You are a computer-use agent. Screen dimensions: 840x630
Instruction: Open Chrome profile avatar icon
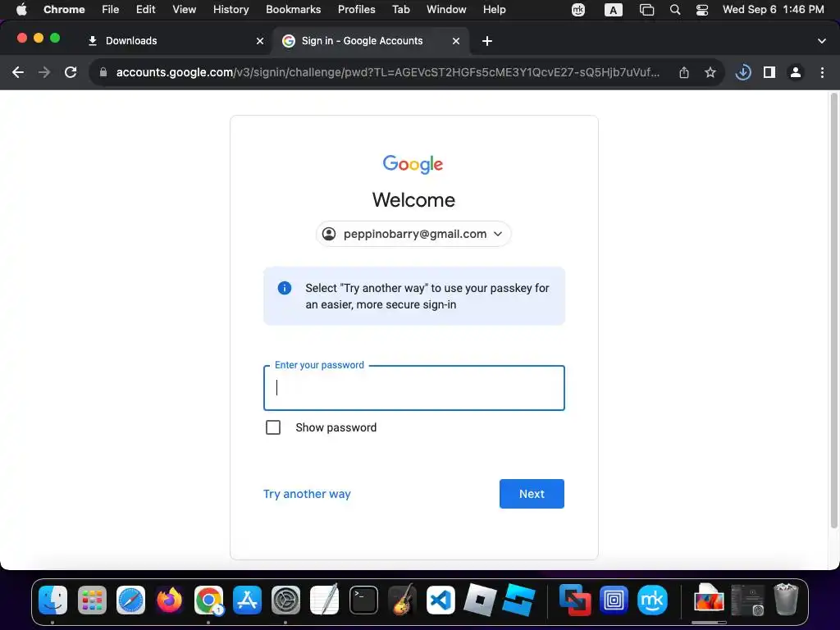point(796,72)
